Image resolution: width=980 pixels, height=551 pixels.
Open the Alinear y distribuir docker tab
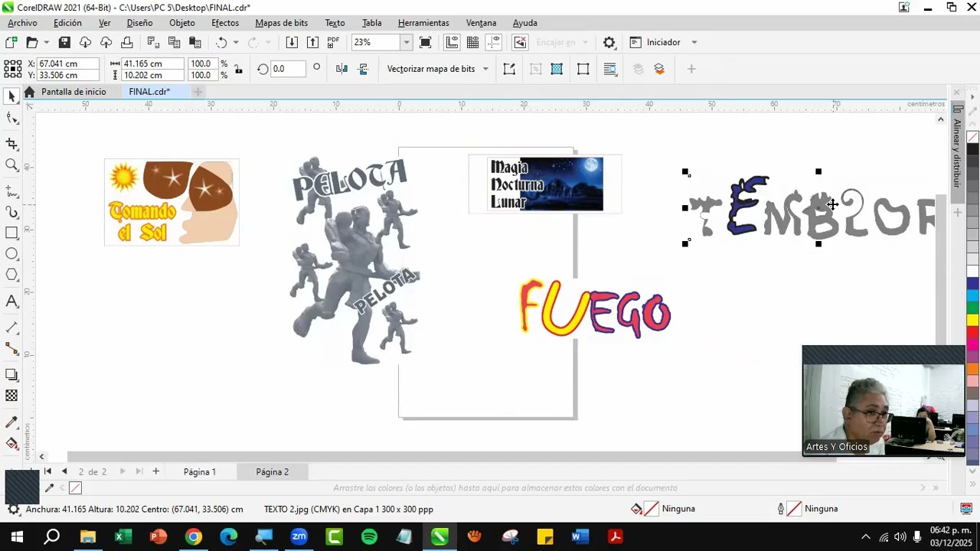[x=957, y=153]
